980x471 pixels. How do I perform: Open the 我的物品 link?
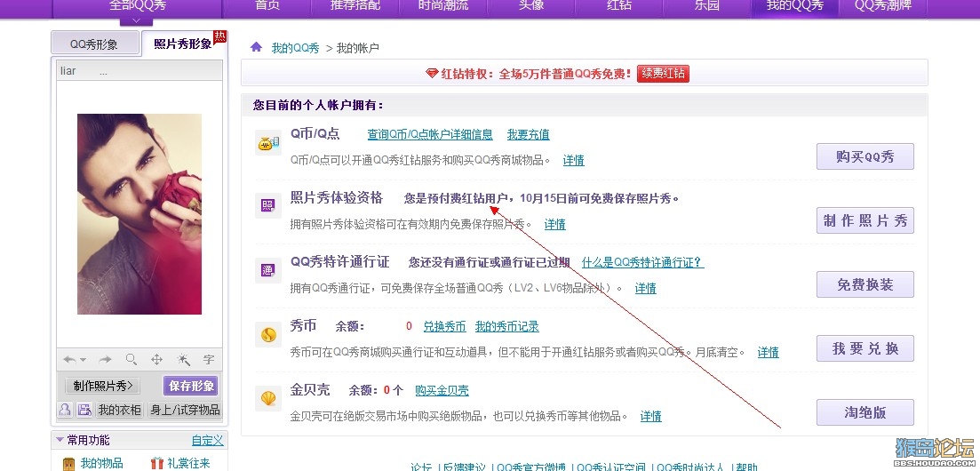pos(102,464)
